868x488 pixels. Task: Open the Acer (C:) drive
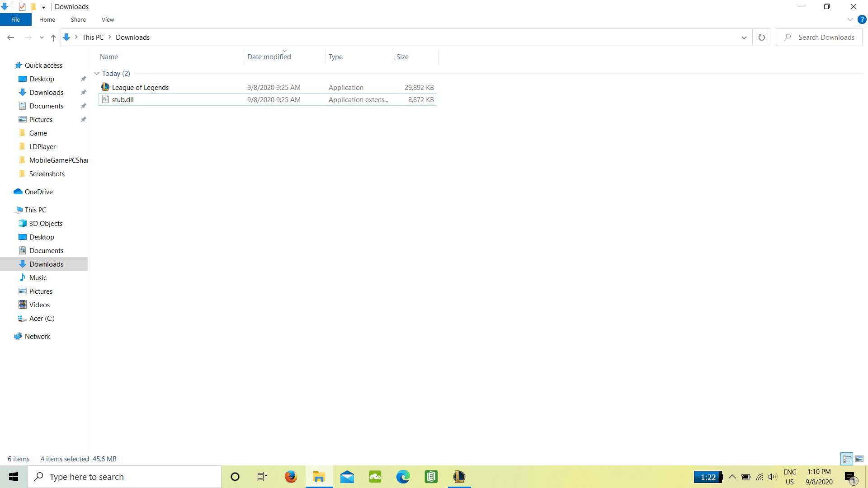42,319
